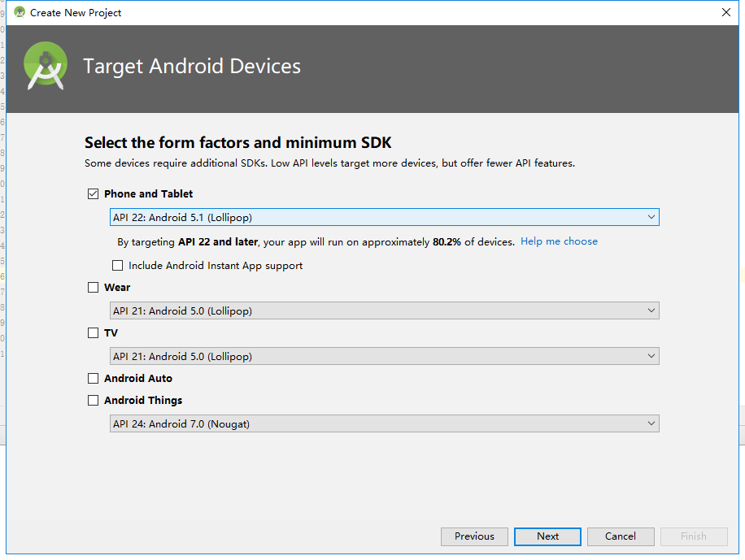Check the TV form factor checkbox

(93, 332)
